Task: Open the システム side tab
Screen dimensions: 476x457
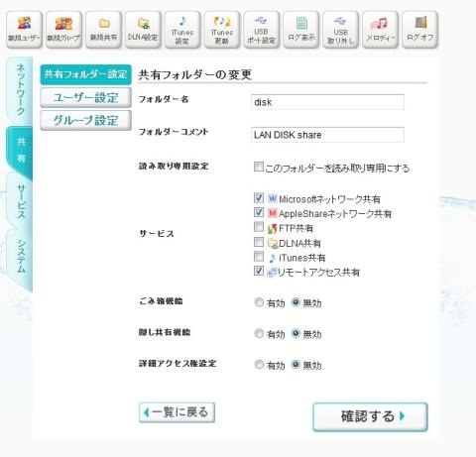Action: 21,256
